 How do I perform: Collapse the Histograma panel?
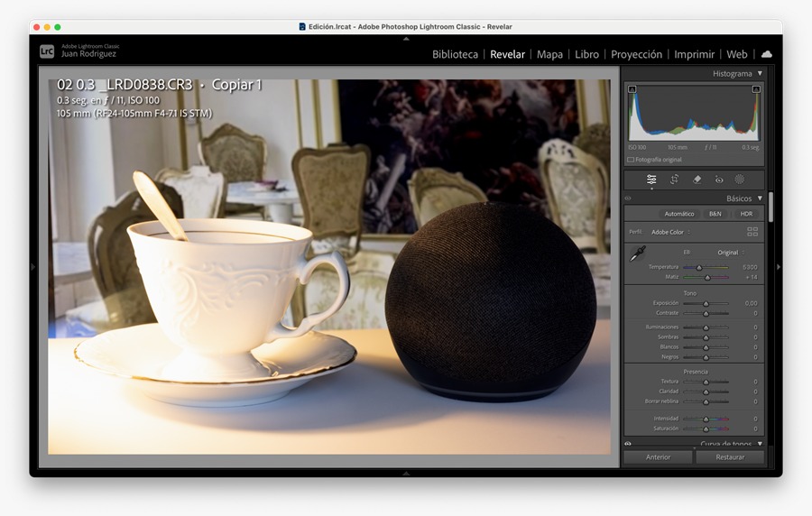760,73
